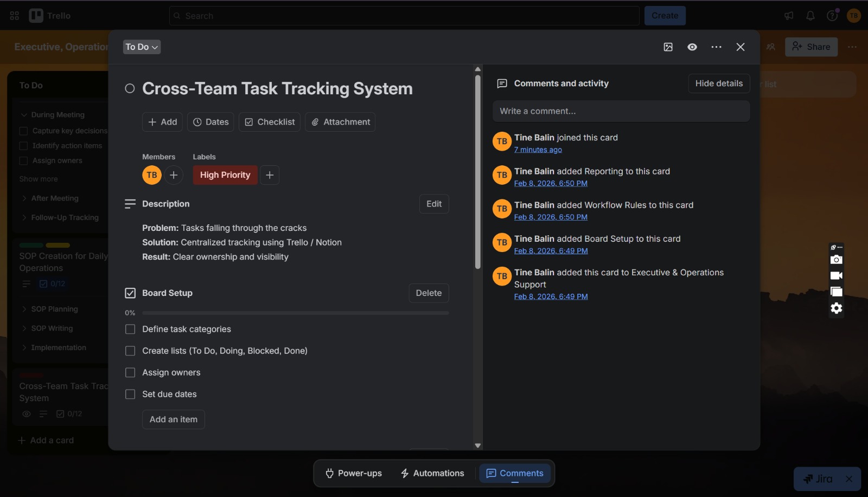This screenshot has height=497, width=868.
Task: Collapse During Meeting section
Action: [24, 115]
